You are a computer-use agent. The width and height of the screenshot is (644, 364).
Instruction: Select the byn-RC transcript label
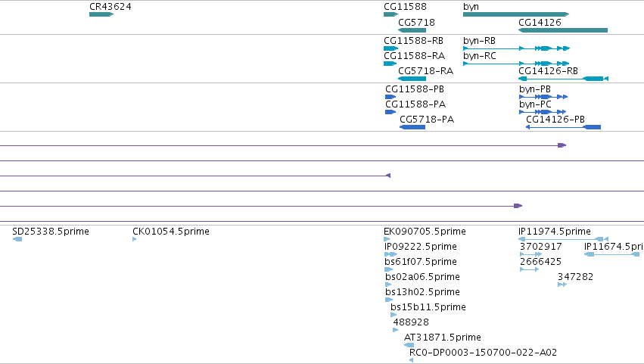[x=479, y=56]
